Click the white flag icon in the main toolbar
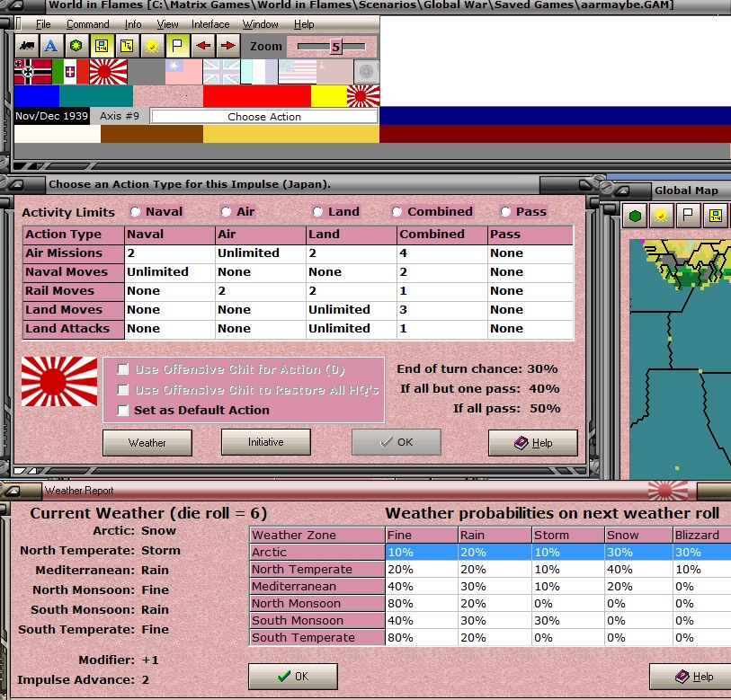This screenshot has width=731, height=700. coord(177,46)
